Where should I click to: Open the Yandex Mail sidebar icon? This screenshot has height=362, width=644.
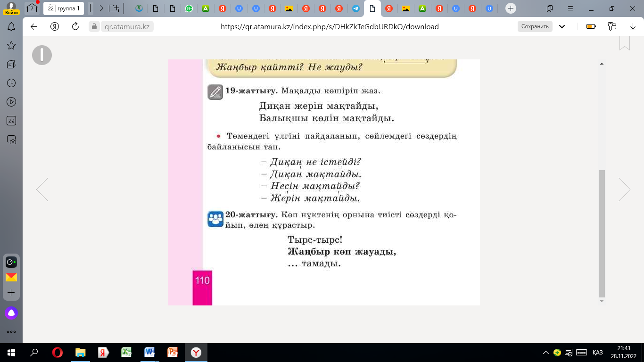pyautogui.click(x=11, y=277)
